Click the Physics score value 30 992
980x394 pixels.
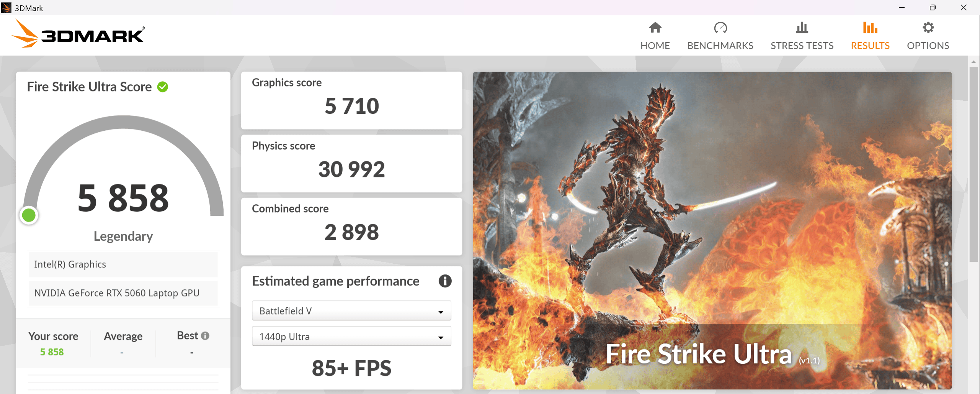(x=351, y=169)
